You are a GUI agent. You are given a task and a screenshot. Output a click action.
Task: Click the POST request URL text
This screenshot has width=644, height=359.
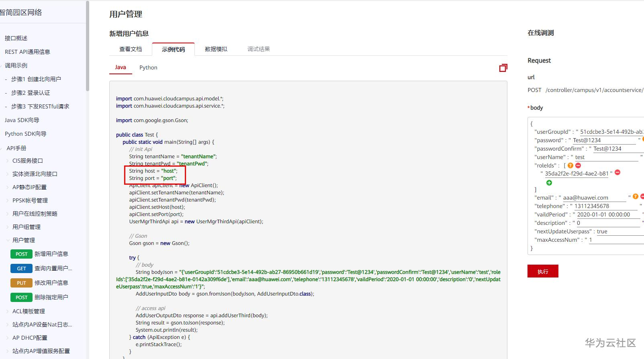(586, 90)
